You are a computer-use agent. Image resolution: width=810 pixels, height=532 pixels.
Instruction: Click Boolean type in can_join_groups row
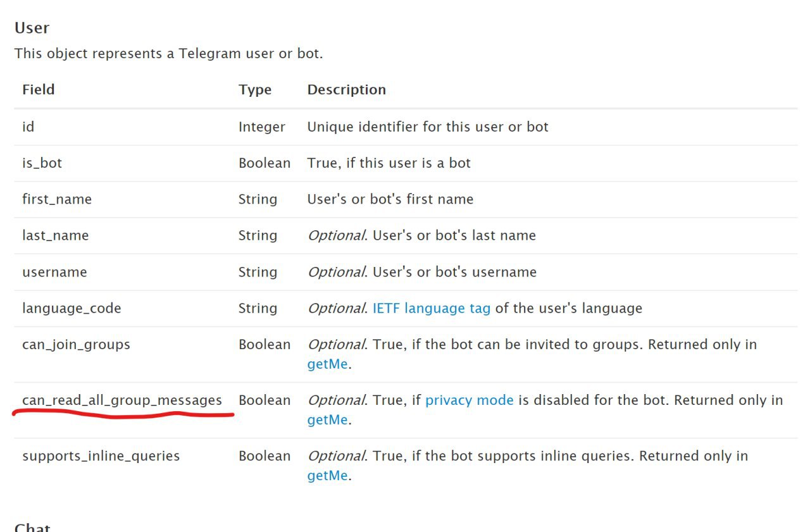265,345
